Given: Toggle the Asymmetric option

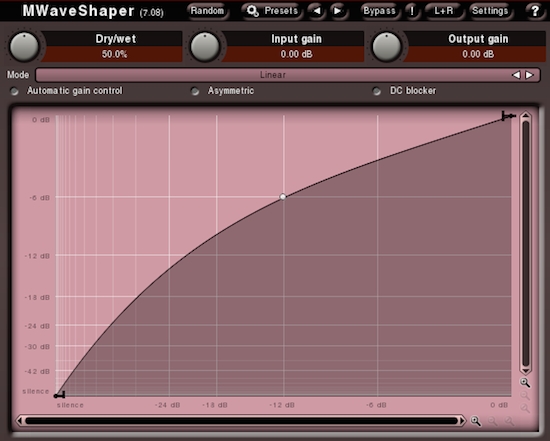Looking at the screenshot, I should 195,91.
